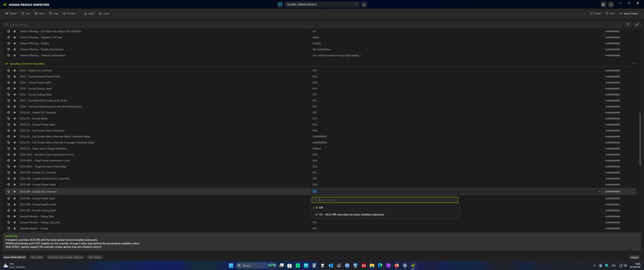This screenshot has width=644, height=270.
Task: Open value dropdown for DLSS-FG - Scene Auto Change Detection
Action: coord(456,148)
